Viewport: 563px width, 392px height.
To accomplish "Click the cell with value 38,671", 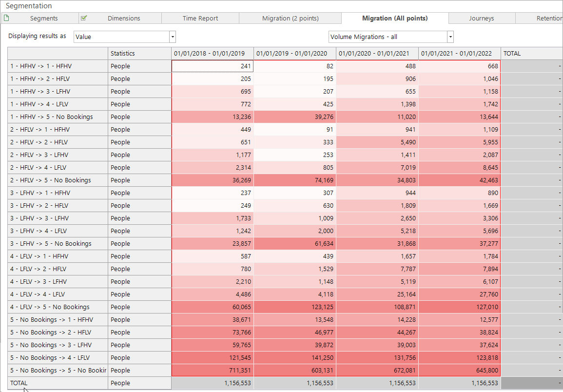I will pyautogui.click(x=213, y=320).
